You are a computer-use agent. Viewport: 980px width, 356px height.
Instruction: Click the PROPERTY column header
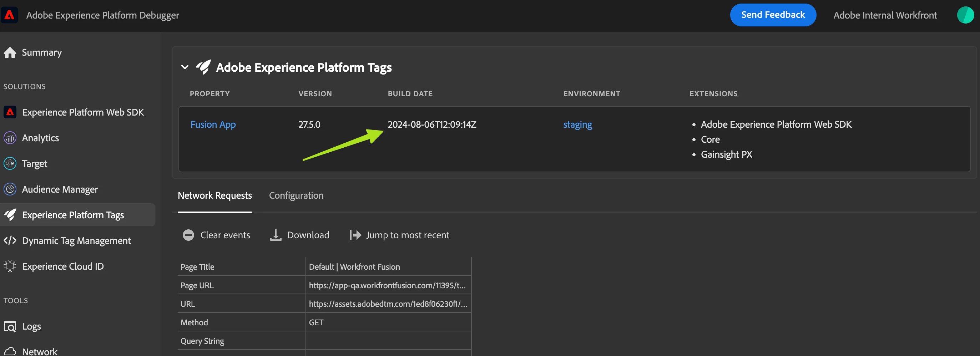[209, 94]
